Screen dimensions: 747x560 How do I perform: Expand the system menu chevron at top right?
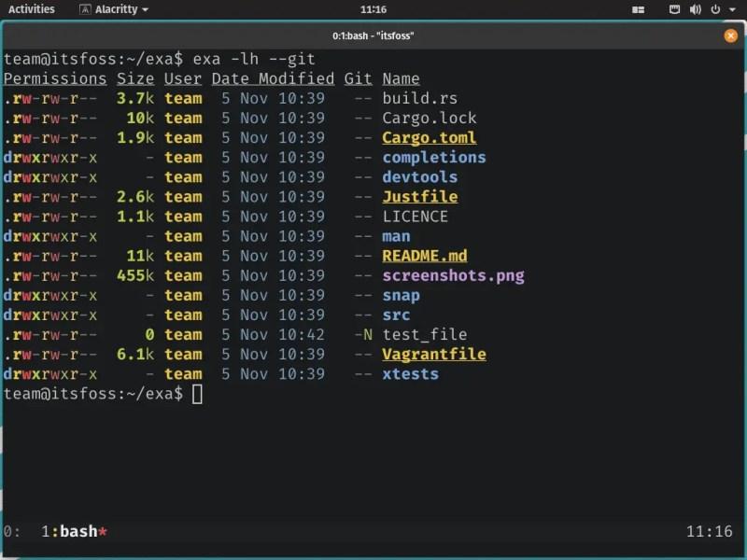coord(732,10)
